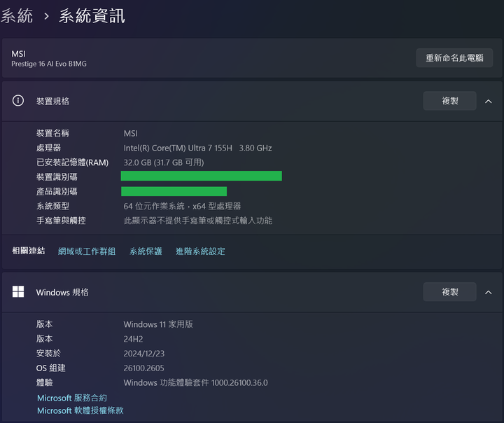
Task: Click the 處理器 label
Action: 48,148
